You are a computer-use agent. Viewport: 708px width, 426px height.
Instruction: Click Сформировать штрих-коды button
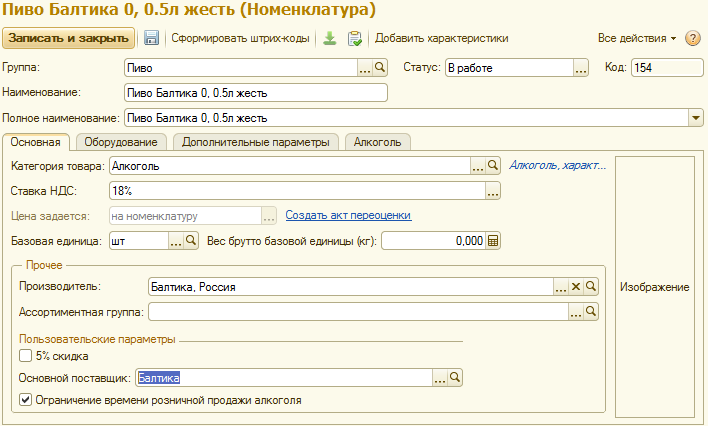[240, 38]
